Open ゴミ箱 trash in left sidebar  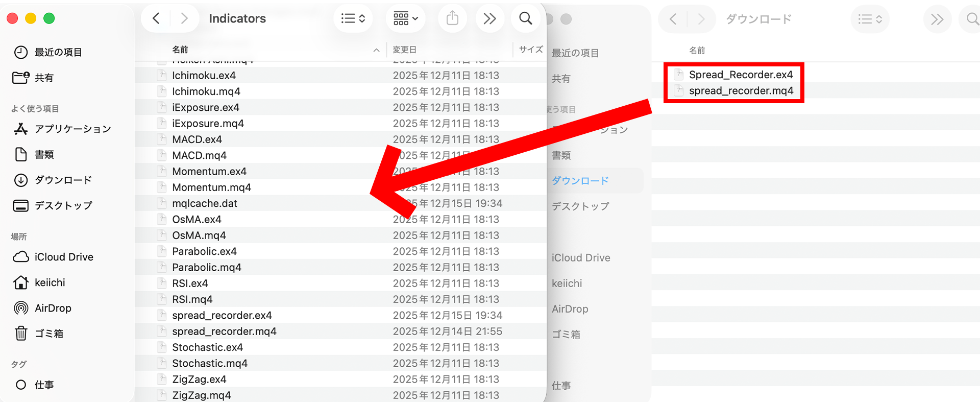(48, 334)
